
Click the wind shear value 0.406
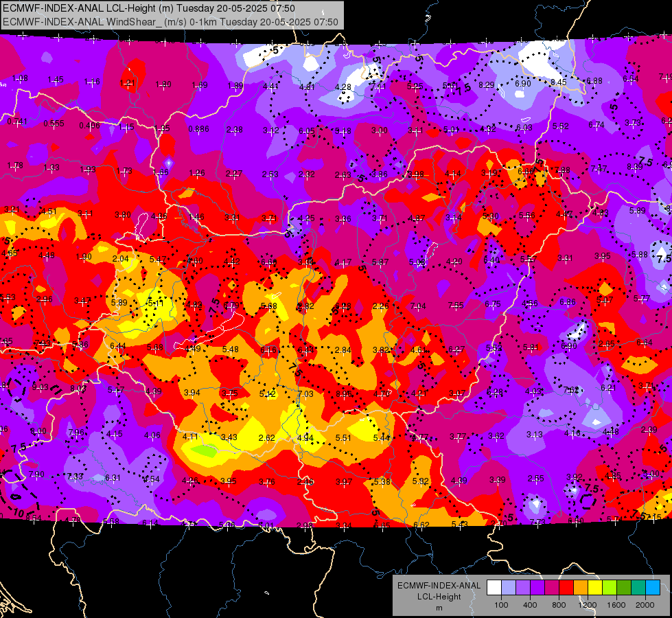(x=89, y=126)
